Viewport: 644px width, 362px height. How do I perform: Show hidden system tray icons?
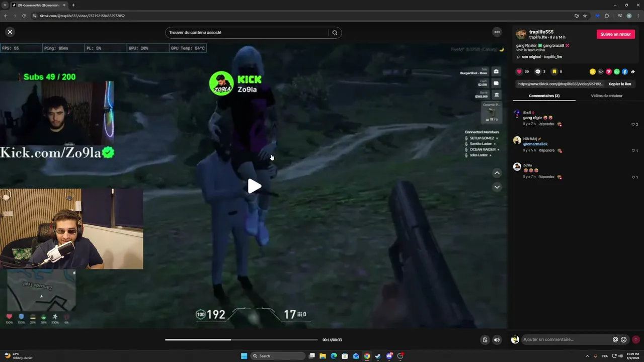tap(587, 356)
